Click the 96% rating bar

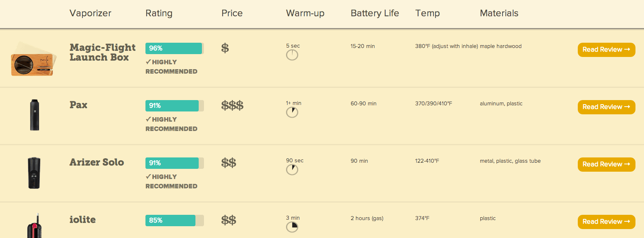(x=174, y=48)
